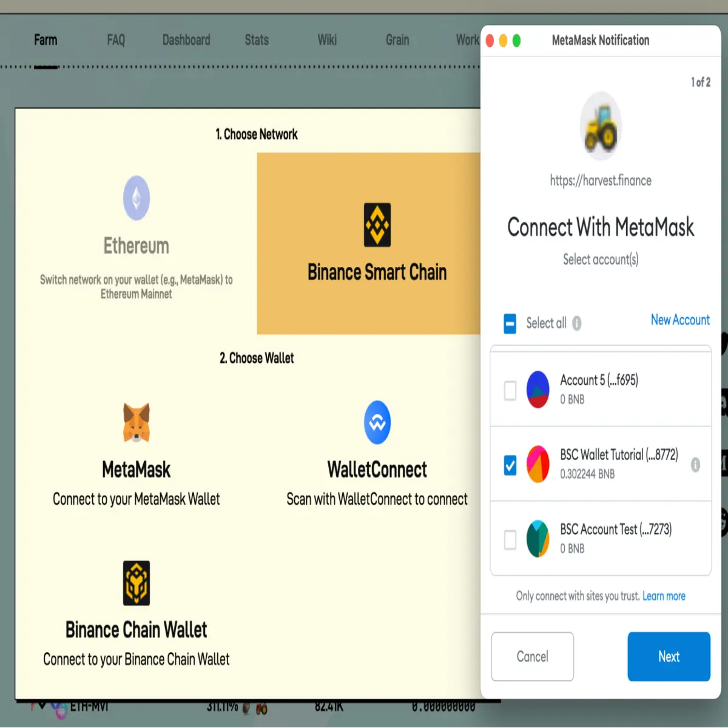Click 'BSC Wallet Tutorial (...8772)' account name
This screenshot has height=728, width=728.
pos(619,455)
